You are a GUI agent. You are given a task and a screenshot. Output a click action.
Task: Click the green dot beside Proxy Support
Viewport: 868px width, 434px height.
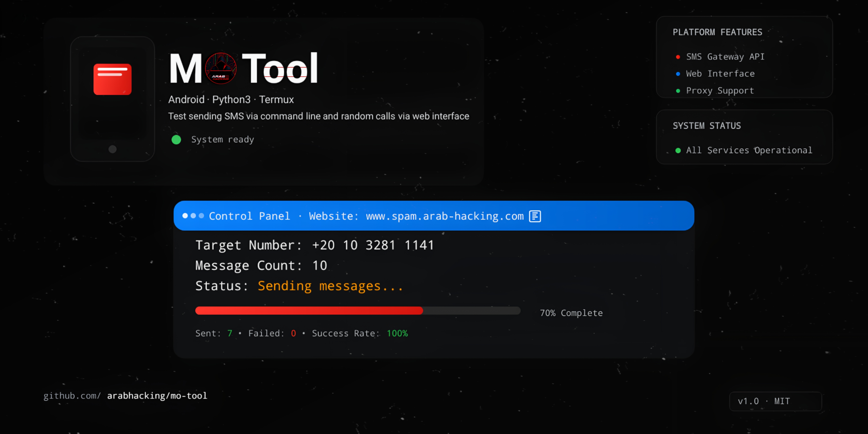(x=678, y=91)
